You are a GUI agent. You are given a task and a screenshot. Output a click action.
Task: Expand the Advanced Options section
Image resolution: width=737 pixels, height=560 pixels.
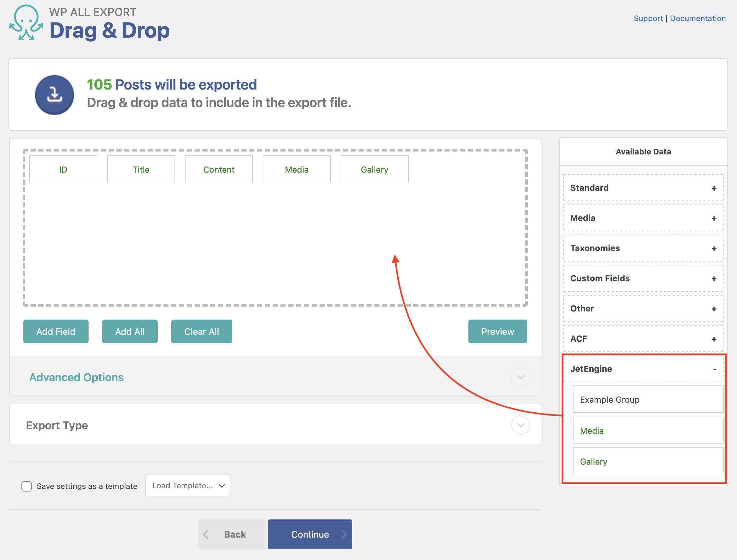pos(520,377)
